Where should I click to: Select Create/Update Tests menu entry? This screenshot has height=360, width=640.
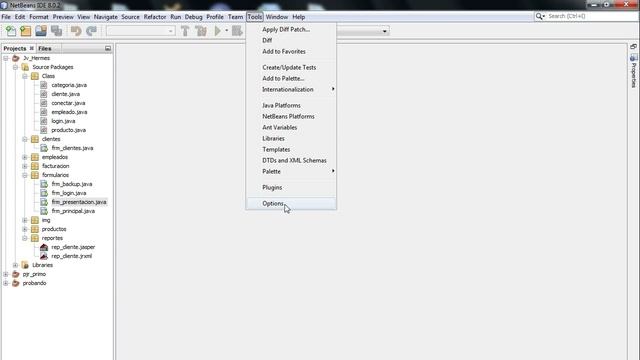pos(291,67)
